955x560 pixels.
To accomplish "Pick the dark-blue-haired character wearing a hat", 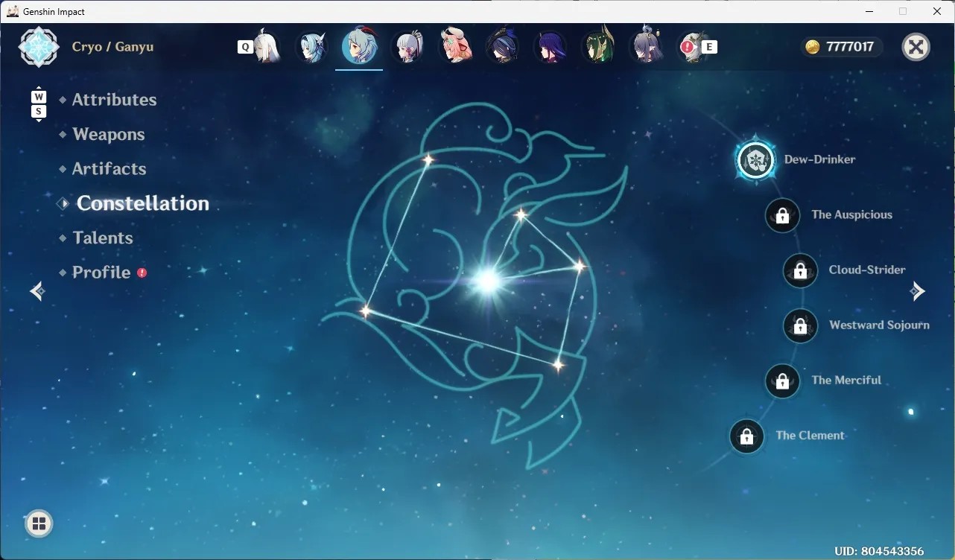I will pyautogui.click(x=503, y=47).
